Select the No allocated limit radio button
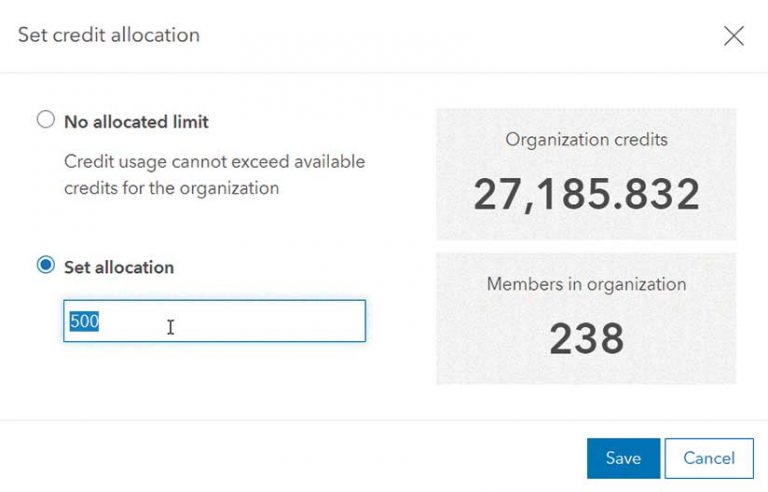Viewport: 768px width, 492px height. (45, 121)
